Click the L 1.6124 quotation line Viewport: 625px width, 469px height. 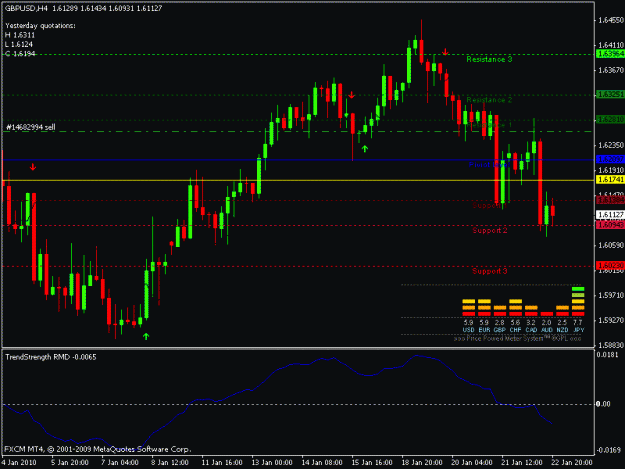tap(19, 44)
